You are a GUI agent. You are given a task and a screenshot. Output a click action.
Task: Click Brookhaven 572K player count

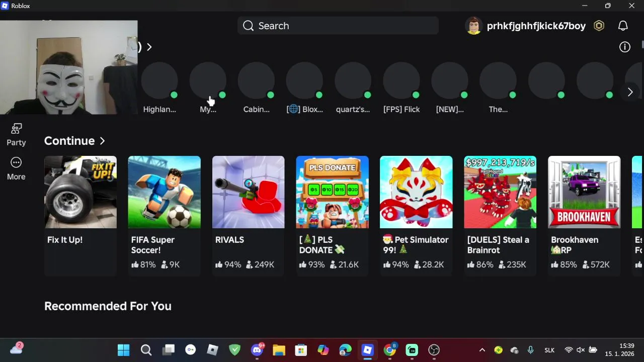[596, 264]
